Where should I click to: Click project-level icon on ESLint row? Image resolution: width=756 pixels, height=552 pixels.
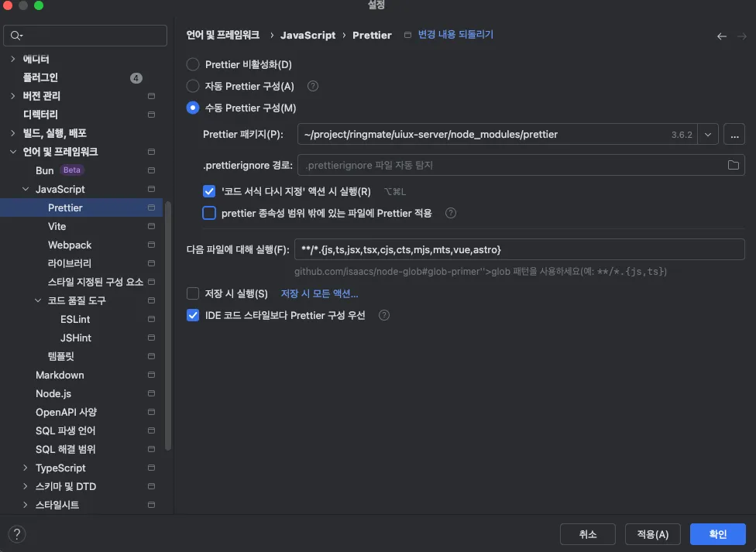[x=151, y=319]
